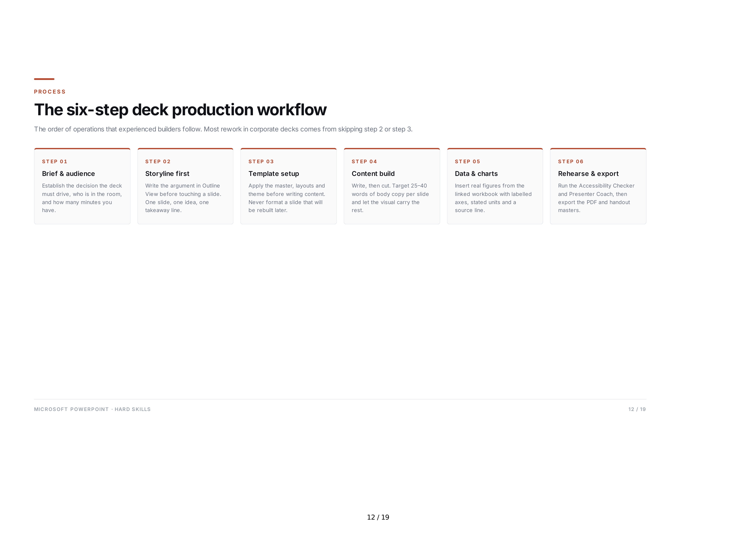The height and width of the screenshot is (534, 756).
Task: Click the 'STEP 02' label
Action: pyautogui.click(x=158, y=162)
